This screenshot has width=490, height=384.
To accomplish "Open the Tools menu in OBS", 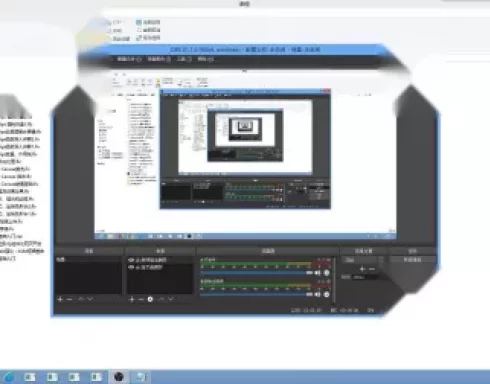I will pos(184,59).
